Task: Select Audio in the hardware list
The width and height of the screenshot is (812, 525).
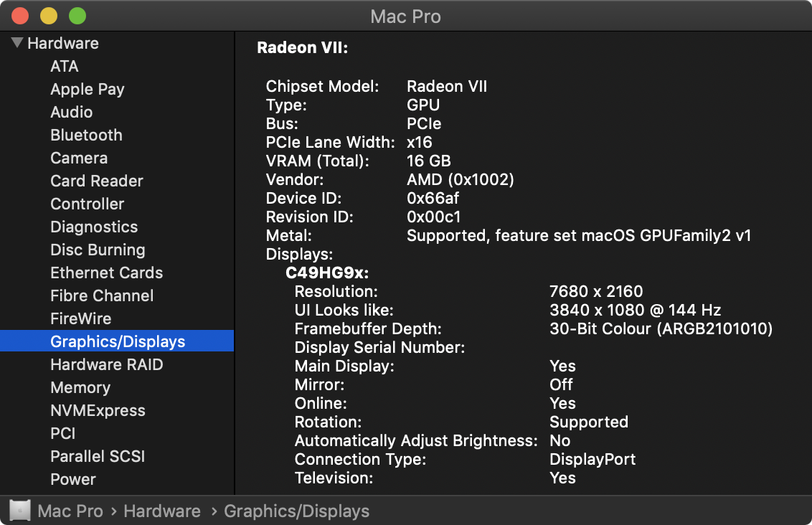Action: click(x=72, y=112)
